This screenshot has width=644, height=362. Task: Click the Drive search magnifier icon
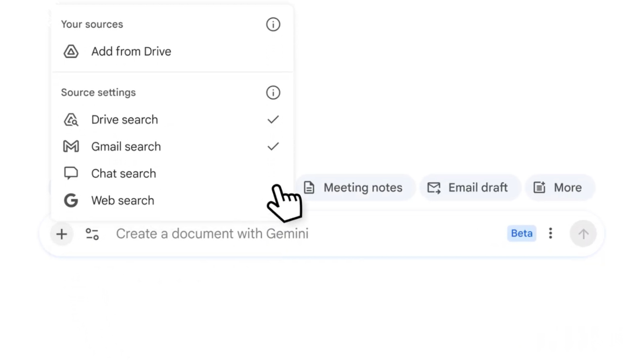pos(71,120)
